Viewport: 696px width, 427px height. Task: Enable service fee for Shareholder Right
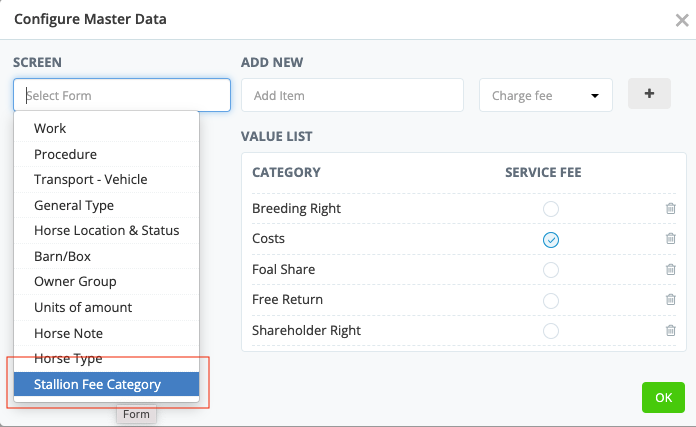click(550, 330)
